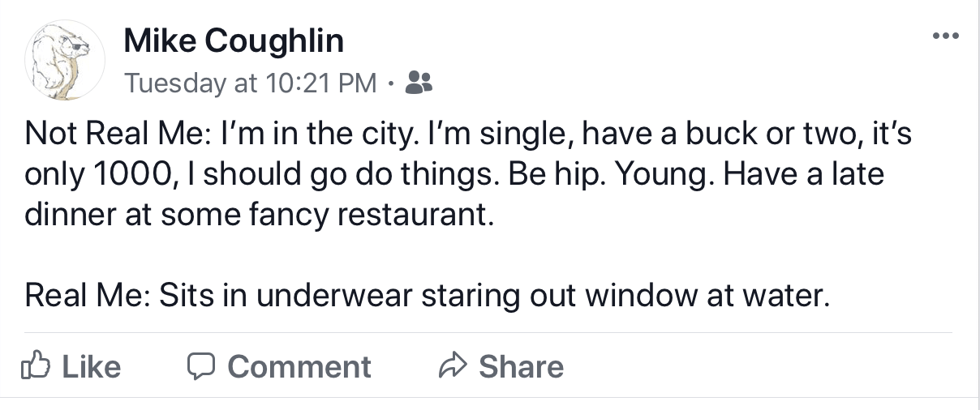
Task: Toggle Like using the Like label
Action: point(92,367)
